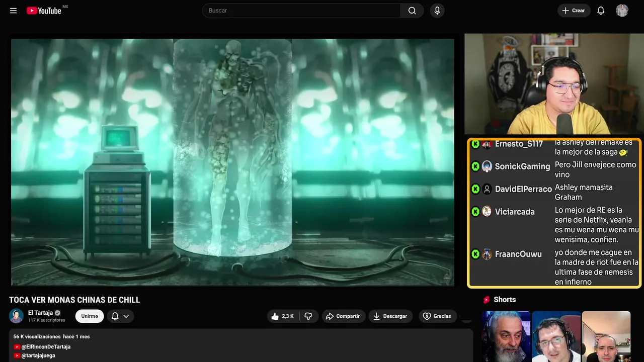Click the video title text

point(74,300)
